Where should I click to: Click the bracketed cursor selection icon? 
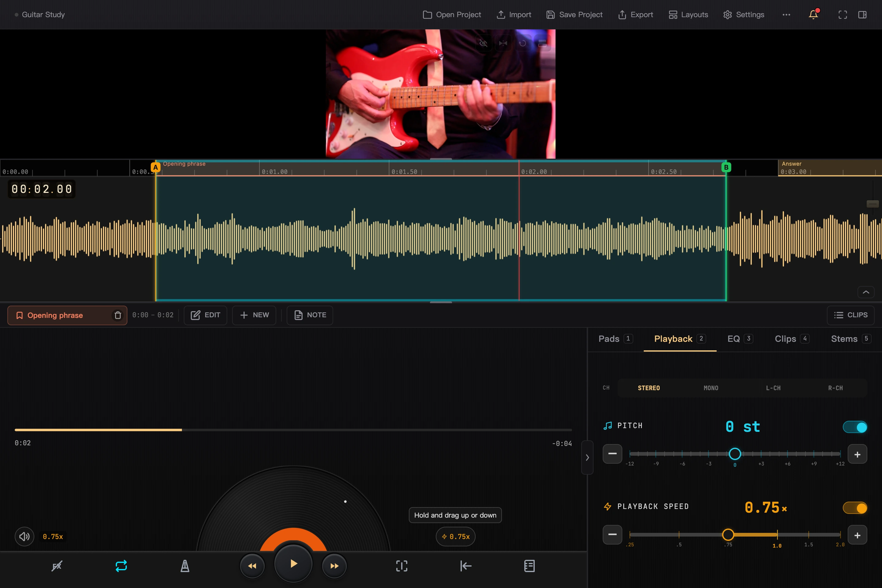(x=401, y=566)
